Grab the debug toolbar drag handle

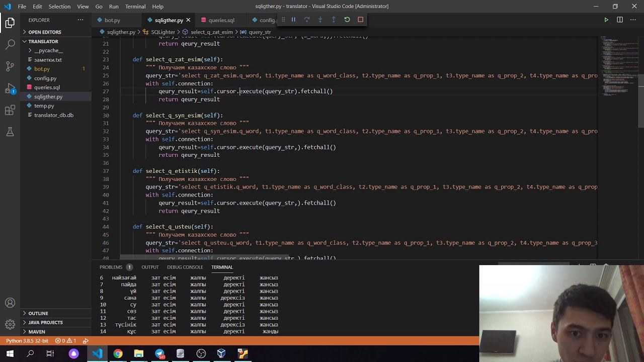[x=283, y=20]
